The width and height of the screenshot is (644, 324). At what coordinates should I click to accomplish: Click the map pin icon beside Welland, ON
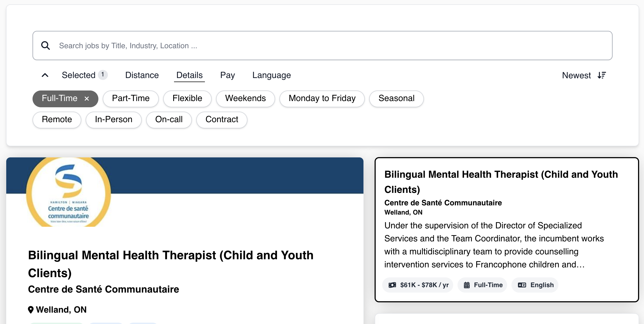point(31,310)
